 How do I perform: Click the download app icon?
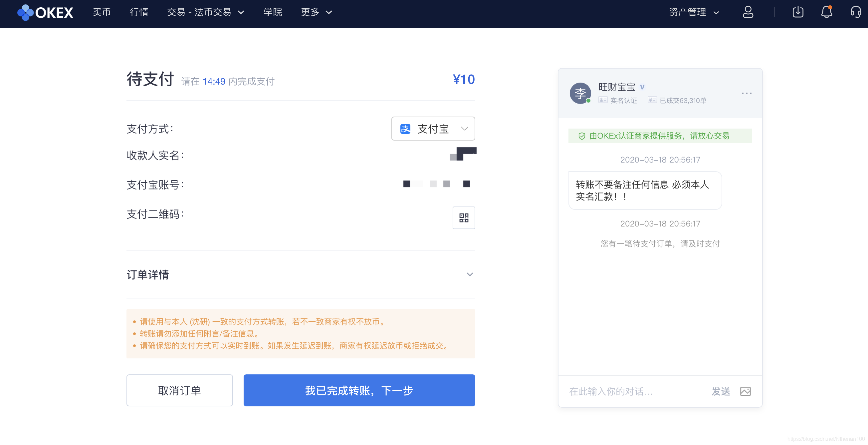pyautogui.click(x=797, y=12)
